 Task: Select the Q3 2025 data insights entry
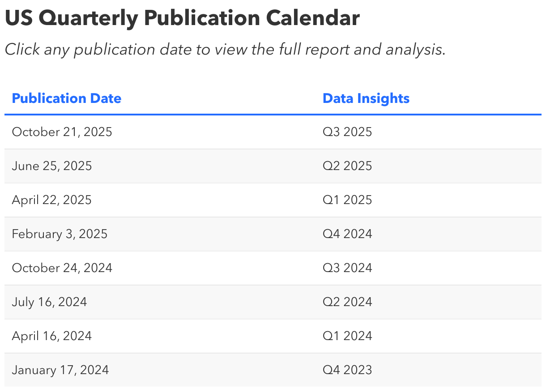(347, 132)
